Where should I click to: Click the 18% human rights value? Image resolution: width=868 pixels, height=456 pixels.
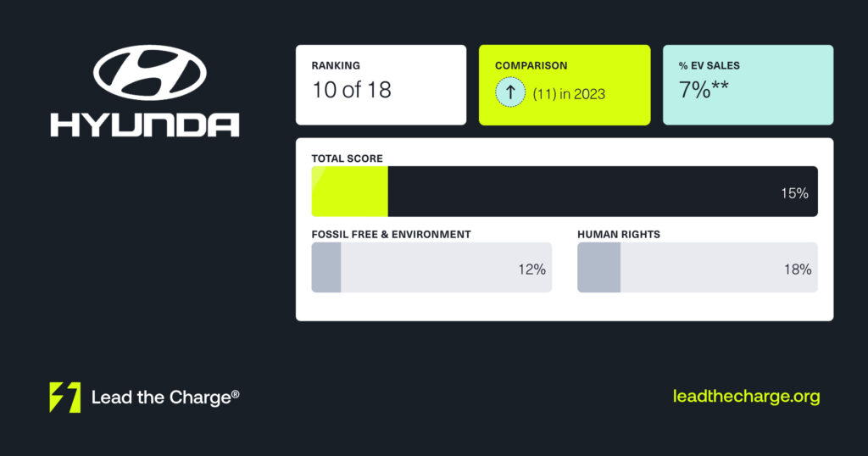pyautogui.click(x=798, y=270)
